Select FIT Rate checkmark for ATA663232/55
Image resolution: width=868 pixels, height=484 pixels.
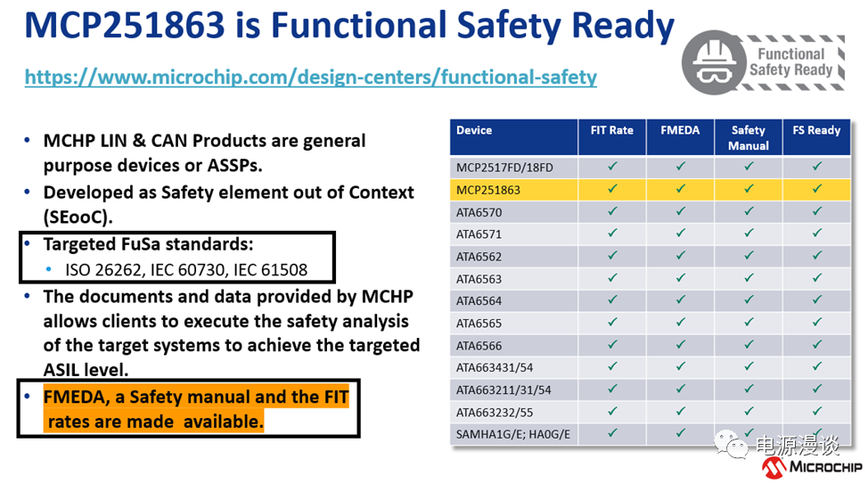611,412
